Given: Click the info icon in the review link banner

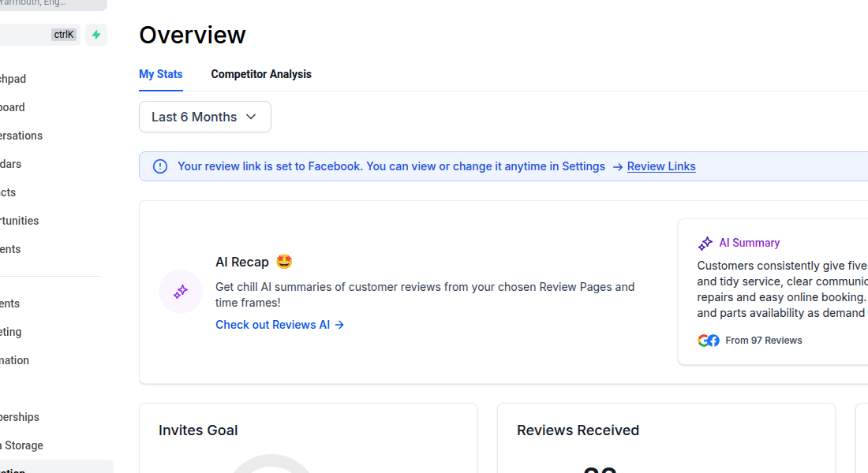Looking at the screenshot, I should 159,166.
